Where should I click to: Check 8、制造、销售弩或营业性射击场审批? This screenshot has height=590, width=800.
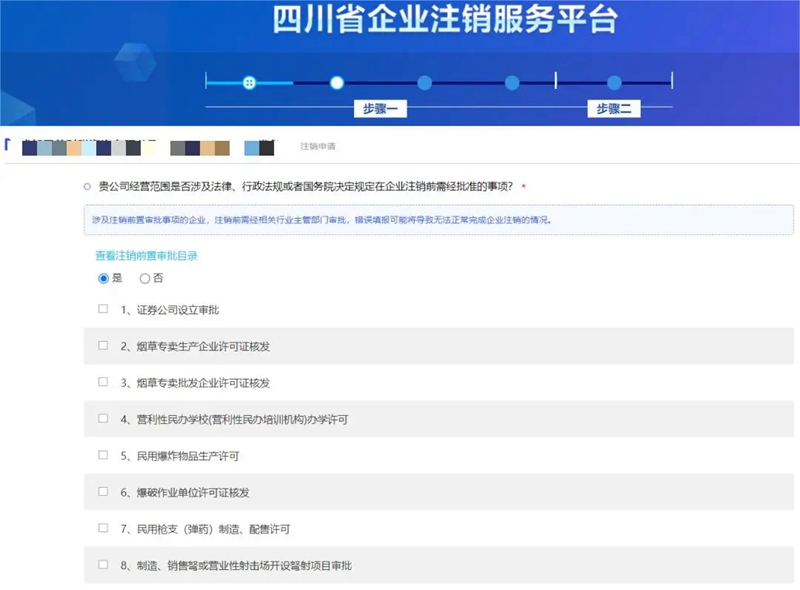[x=103, y=564]
